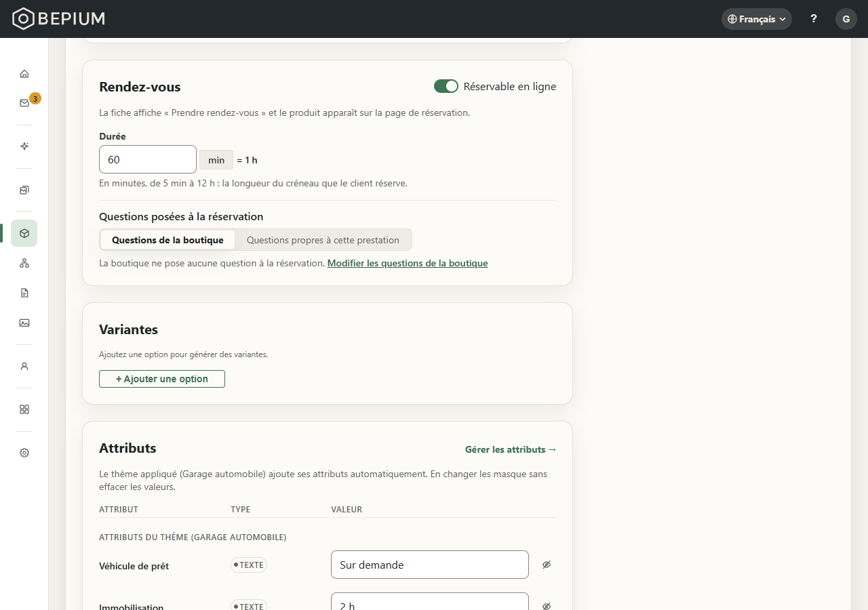Open the inbox mail icon with badge
Image resolution: width=868 pixels, height=610 pixels.
24,103
